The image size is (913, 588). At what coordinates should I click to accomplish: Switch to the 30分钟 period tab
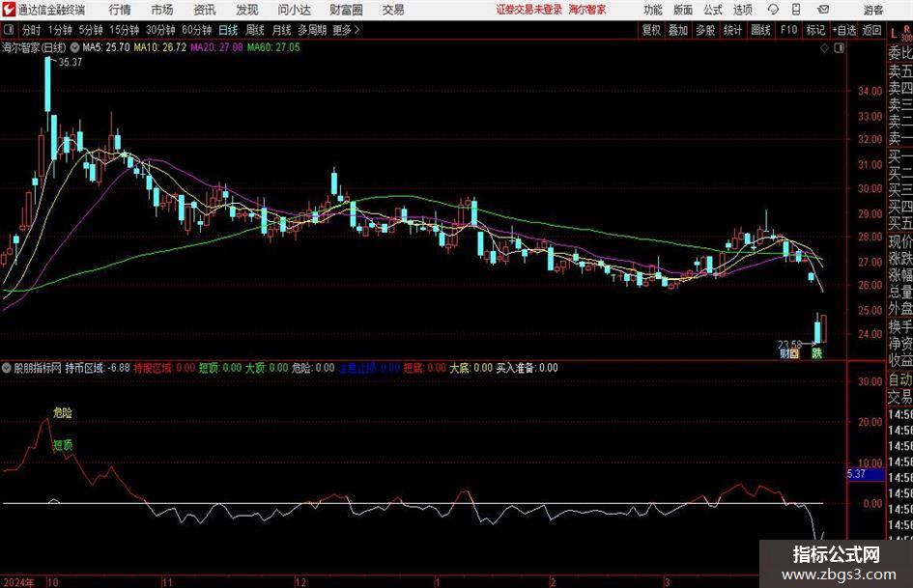pos(160,30)
